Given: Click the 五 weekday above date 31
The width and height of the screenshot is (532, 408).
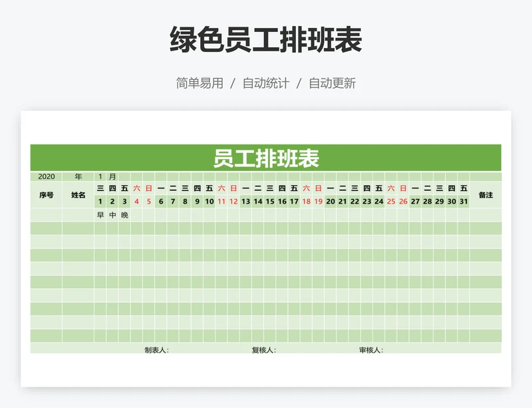Looking at the screenshot, I should pyautogui.click(x=464, y=188).
